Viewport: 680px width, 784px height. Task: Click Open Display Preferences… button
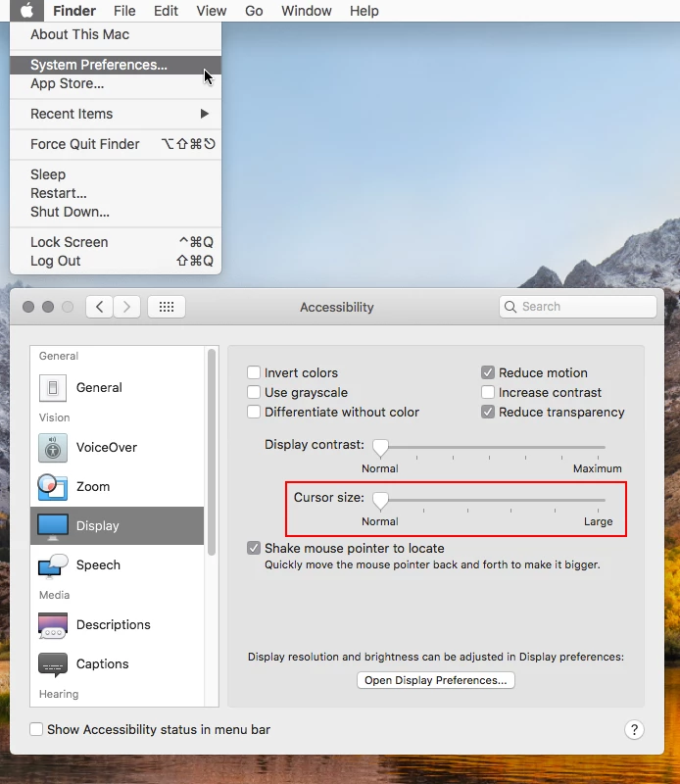pos(435,680)
